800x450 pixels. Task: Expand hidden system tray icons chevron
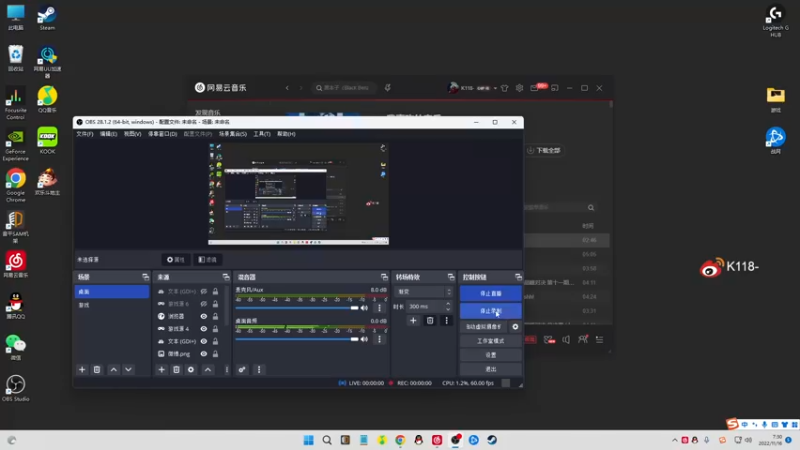pos(674,440)
